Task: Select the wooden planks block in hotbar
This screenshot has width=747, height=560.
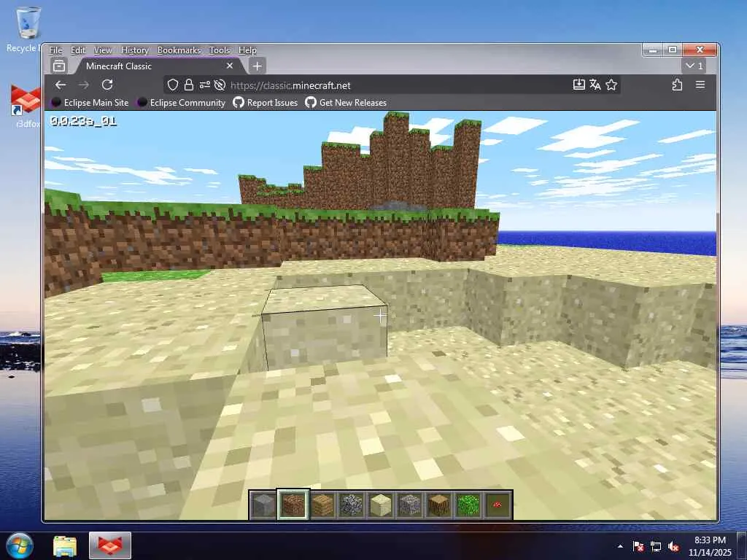Action: (x=322, y=505)
